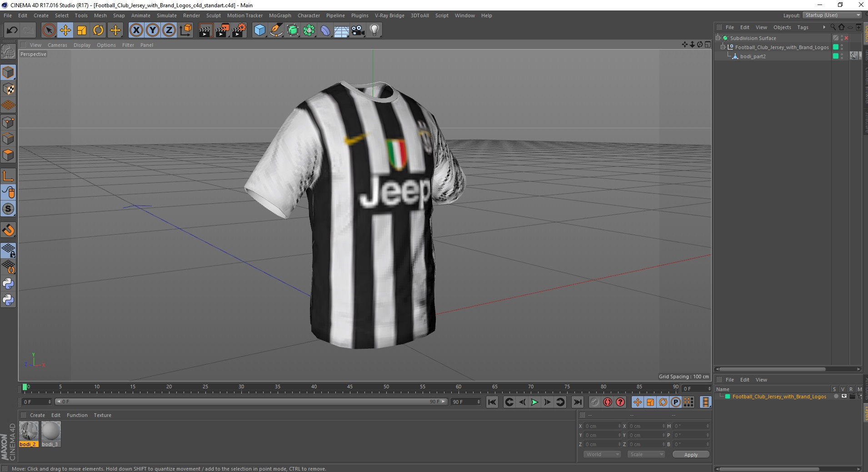This screenshot has height=472, width=868.
Task: Toggle Football_Club_Jersey layer color square
Action: (835, 47)
